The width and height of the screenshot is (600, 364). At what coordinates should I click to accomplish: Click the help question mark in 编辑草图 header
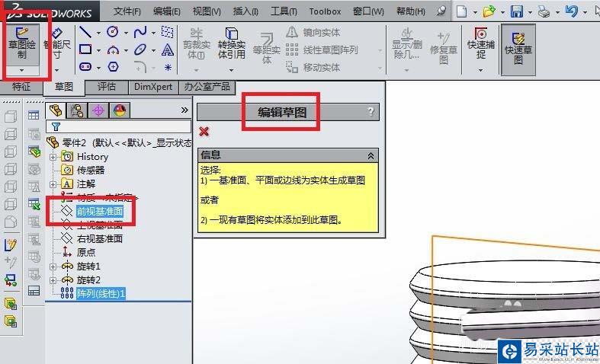point(371,112)
